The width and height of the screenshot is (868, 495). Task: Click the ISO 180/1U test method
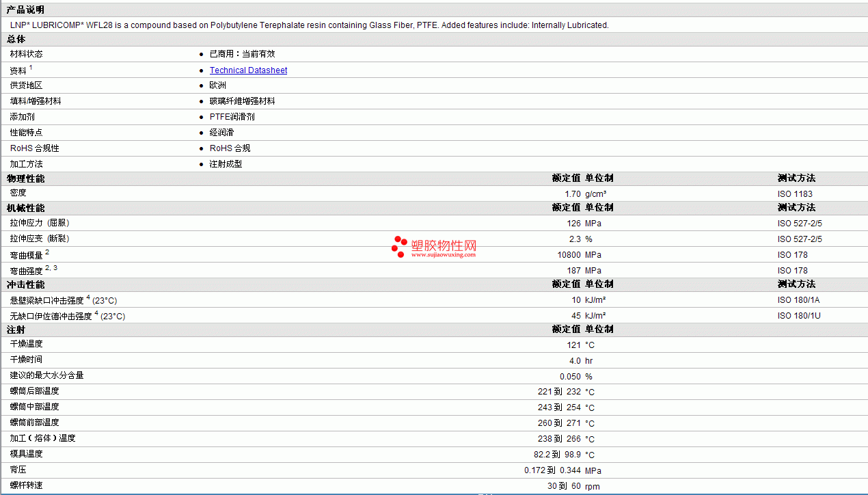799,316
